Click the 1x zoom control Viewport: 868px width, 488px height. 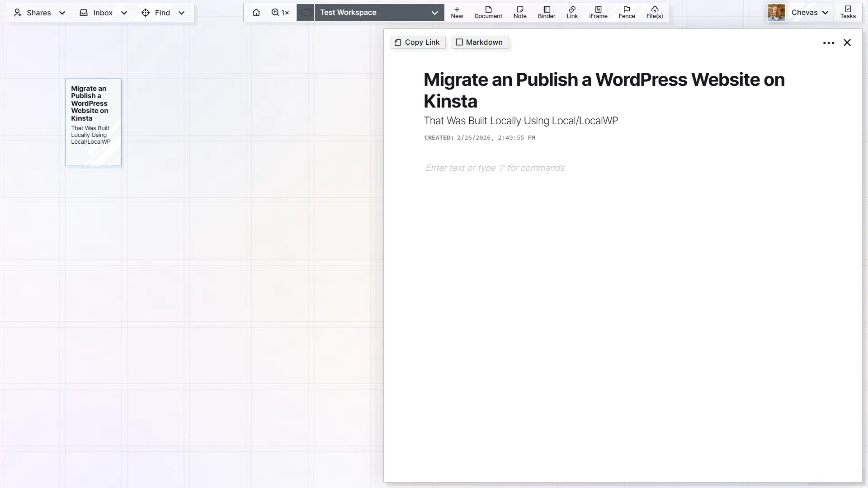click(279, 12)
